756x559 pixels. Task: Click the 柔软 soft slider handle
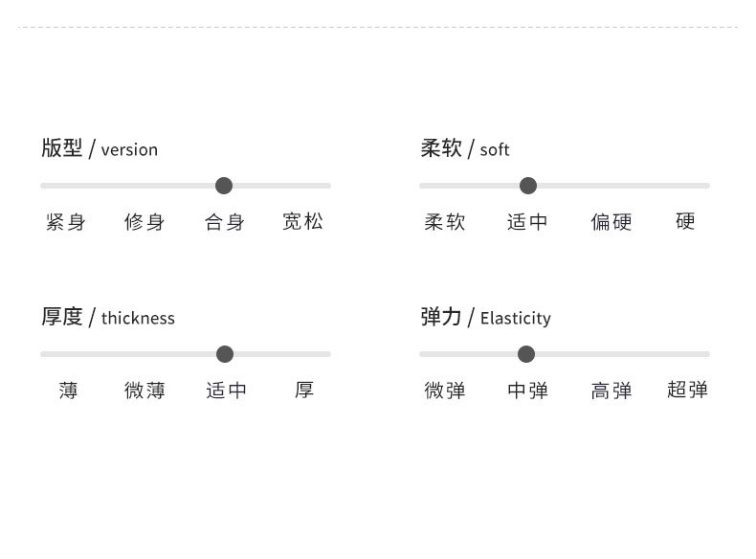coord(528,186)
